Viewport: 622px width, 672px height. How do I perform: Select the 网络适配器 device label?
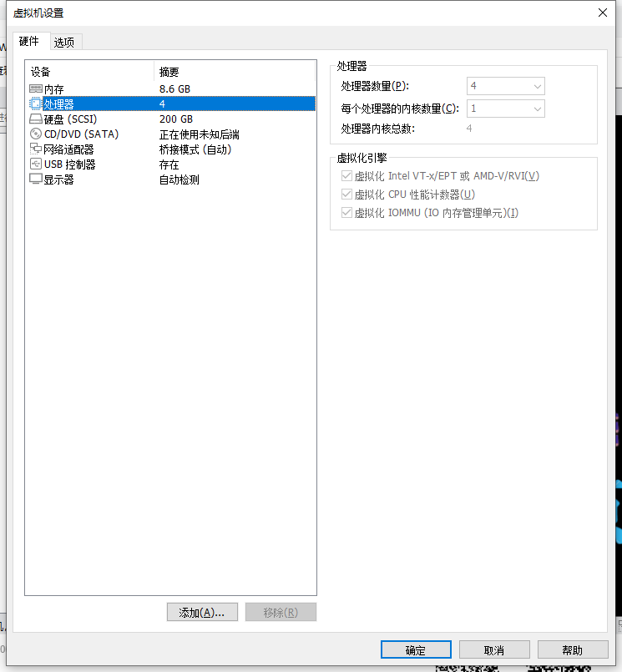pyautogui.click(x=68, y=149)
